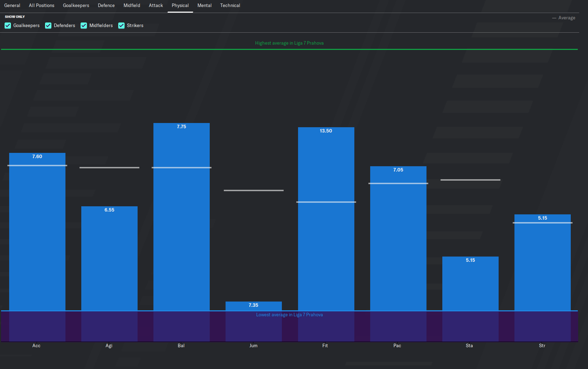The image size is (588, 369).
Task: Uncheck the Goalkeepers filter checkbox
Action: (x=8, y=26)
